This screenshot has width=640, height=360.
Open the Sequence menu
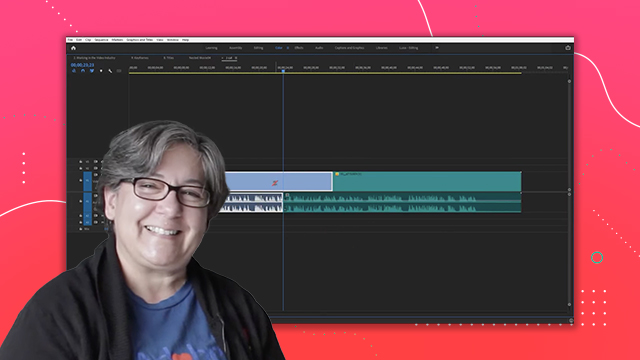point(101,40)
